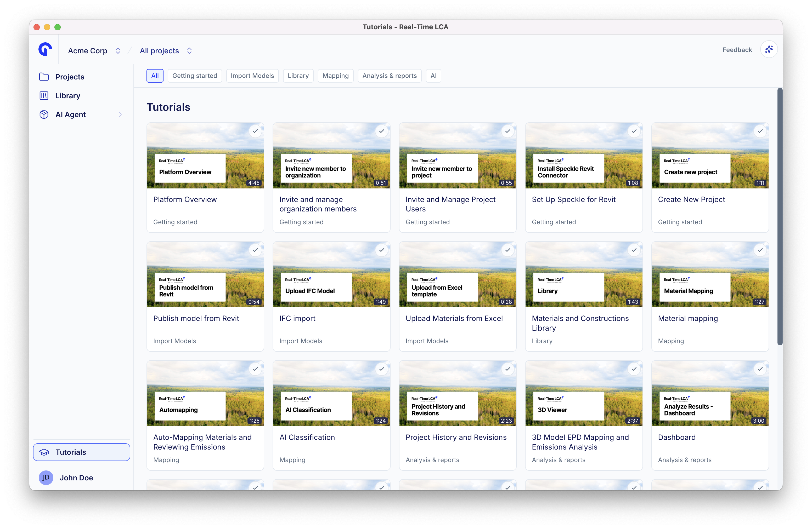Open the Upload IFC Model video thumbnail
Viewport: 812px width, 529px height.
click(x=331, y=274)
